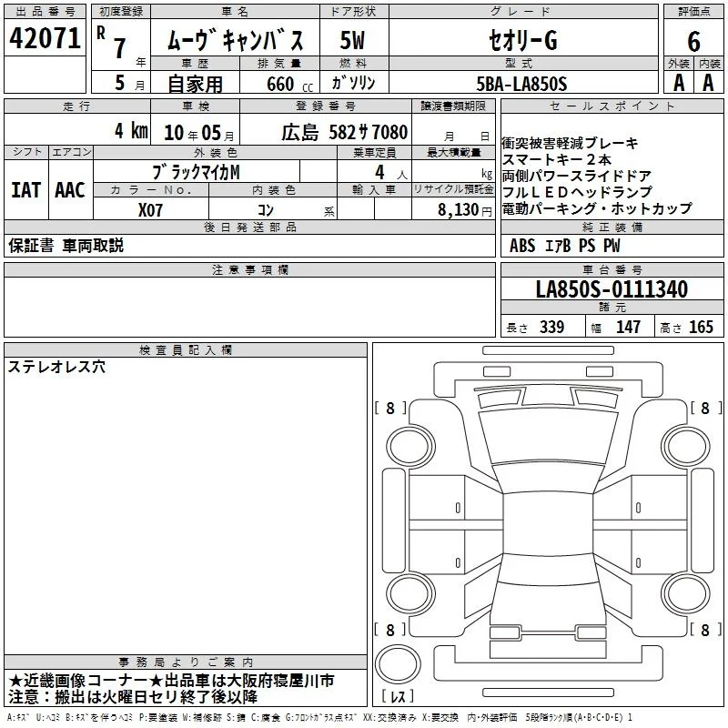
Task: Click equipment list ABS エアB PS PW
Action: [564, 246]
